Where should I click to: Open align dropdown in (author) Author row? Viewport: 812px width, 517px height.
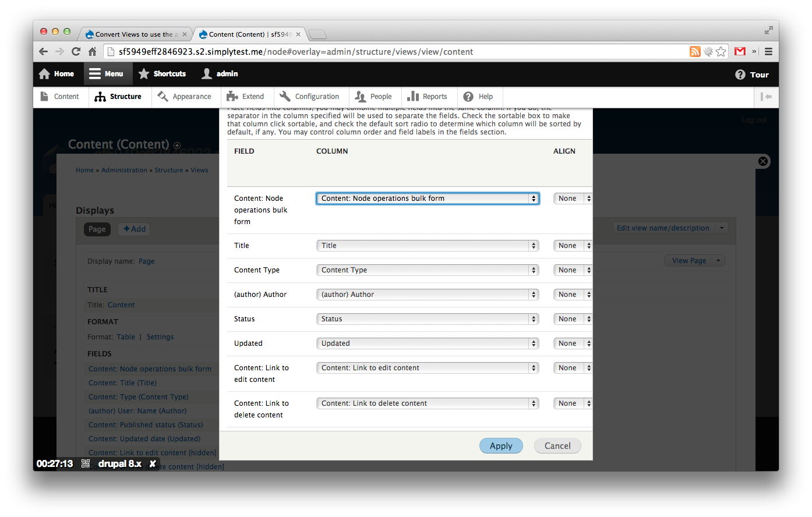coord(573,295)
